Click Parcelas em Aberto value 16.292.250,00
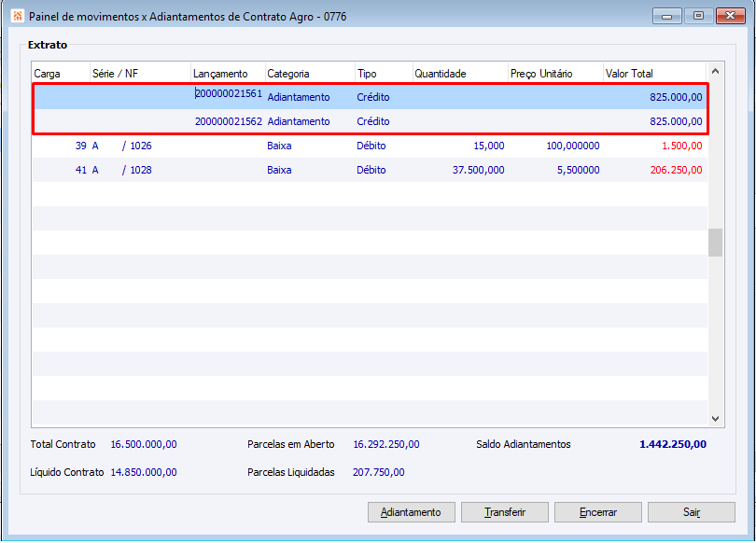The width and height of the screenshot is (756, 543). [x=386, y=444]
